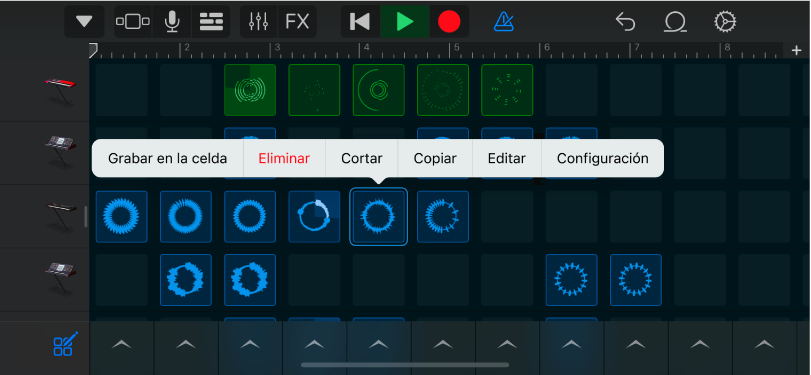Trigger column 9 with its chevron

coord(636,344)
